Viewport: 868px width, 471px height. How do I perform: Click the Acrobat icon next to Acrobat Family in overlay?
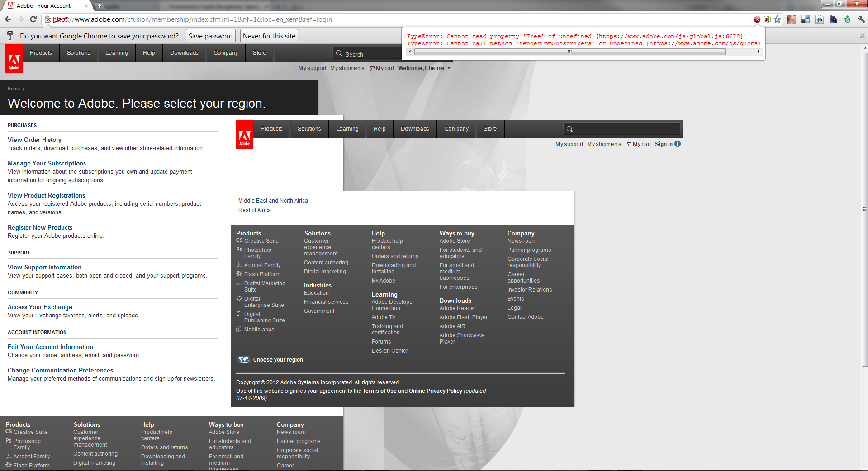tap(239, 265)
